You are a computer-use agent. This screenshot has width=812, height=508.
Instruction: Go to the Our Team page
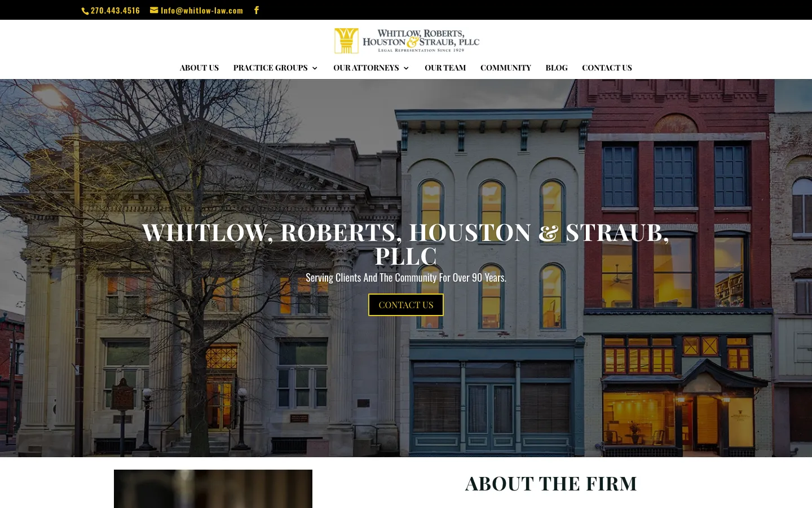[x=445, y=68]
